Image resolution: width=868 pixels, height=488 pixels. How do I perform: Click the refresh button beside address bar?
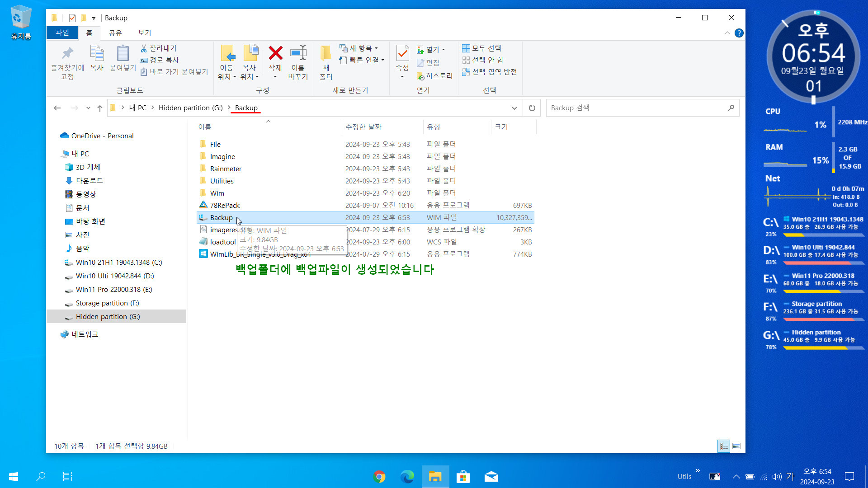[532, 108]
